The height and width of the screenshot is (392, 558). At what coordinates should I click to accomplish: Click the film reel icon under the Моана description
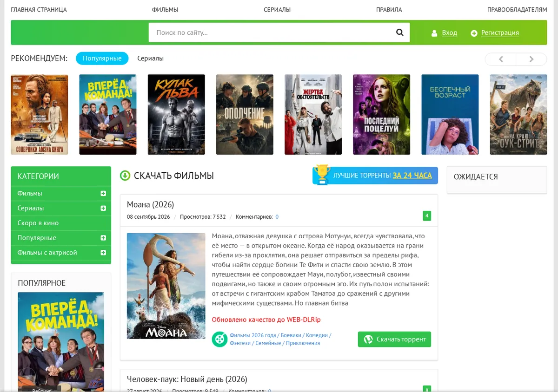click(x=219, y=339)
